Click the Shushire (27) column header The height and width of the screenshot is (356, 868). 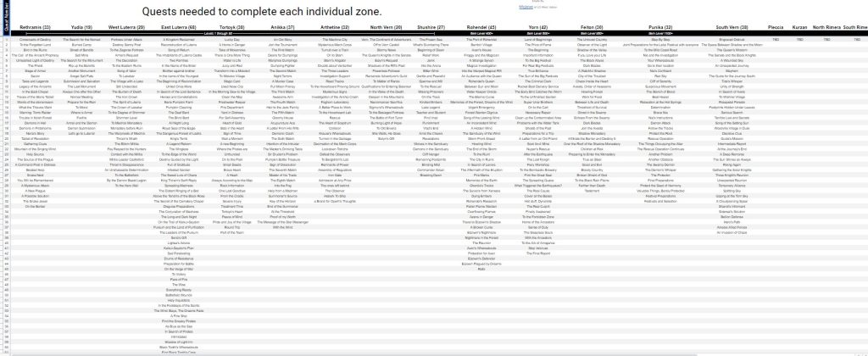431,27
